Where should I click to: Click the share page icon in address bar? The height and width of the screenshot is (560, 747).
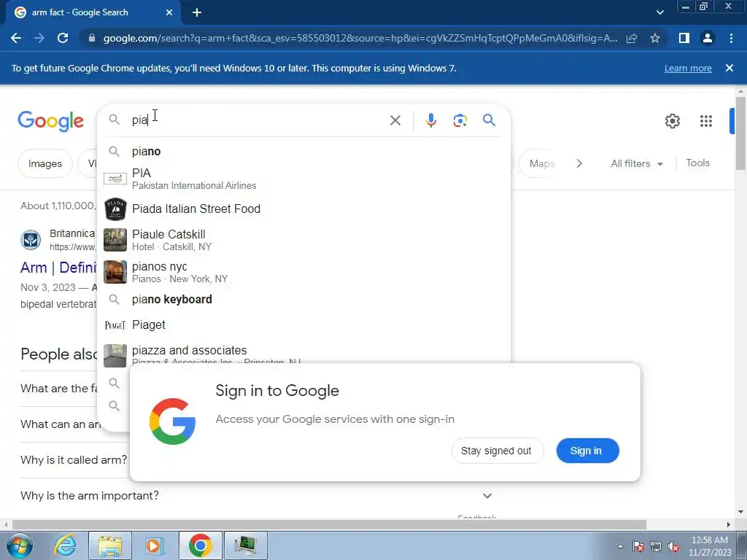tap(632, 38)
